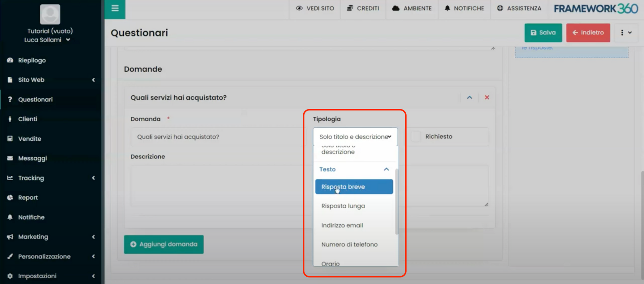Open the Tipologia dropdown
Image resolution: width=644 pixels, height=284 pixels.
355,137
